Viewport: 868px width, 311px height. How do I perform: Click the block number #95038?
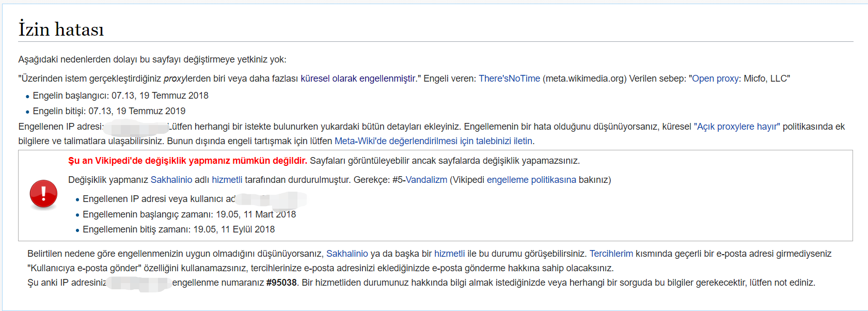(281, 283)
